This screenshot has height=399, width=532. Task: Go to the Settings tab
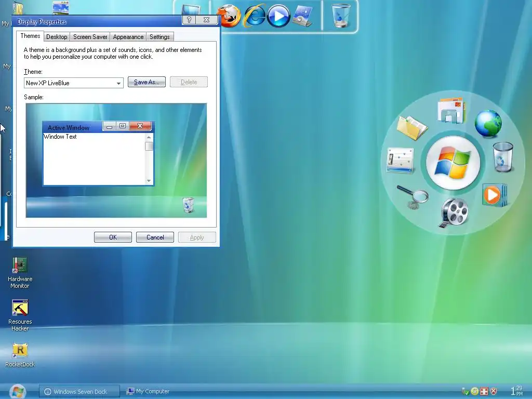(x=159, y=37)
